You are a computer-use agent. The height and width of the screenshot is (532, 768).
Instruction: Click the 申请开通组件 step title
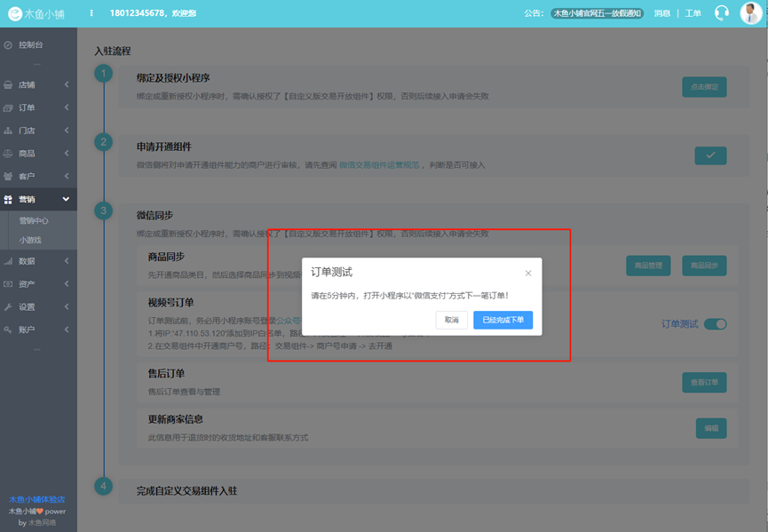pos(164,147)
